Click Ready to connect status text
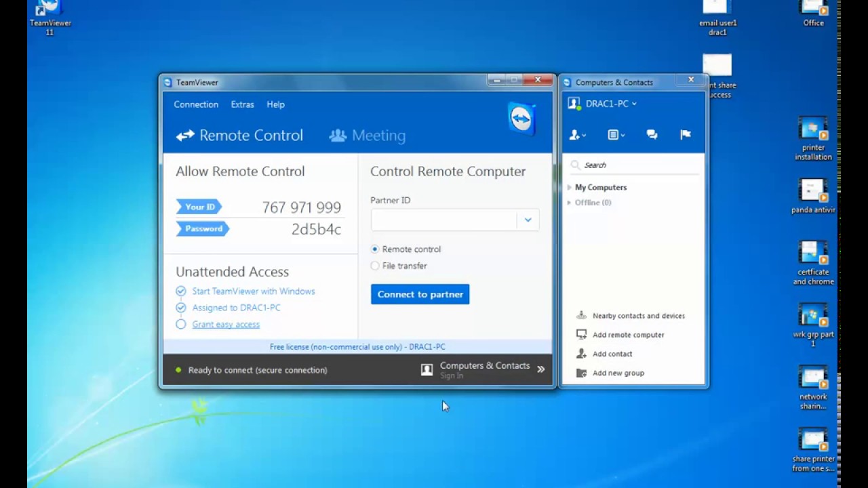Image resolution: width=868 pixels, height=488 pixels. [x=258, y=370]
